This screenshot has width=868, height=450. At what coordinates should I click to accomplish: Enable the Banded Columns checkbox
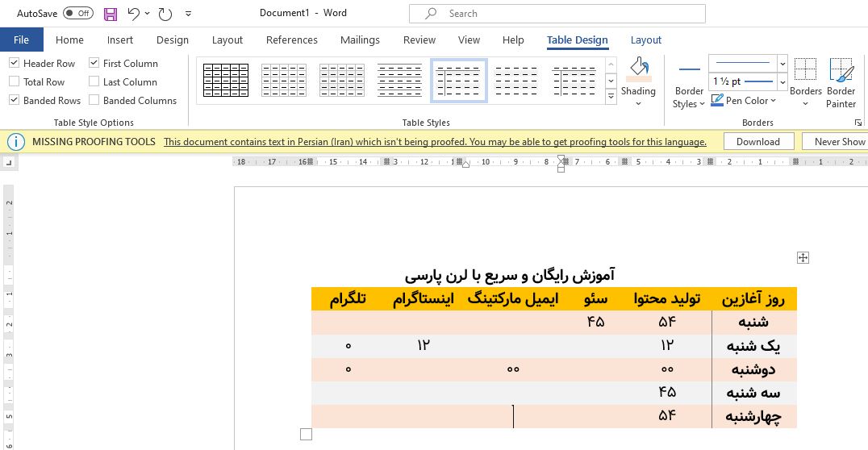click(94, 100)
